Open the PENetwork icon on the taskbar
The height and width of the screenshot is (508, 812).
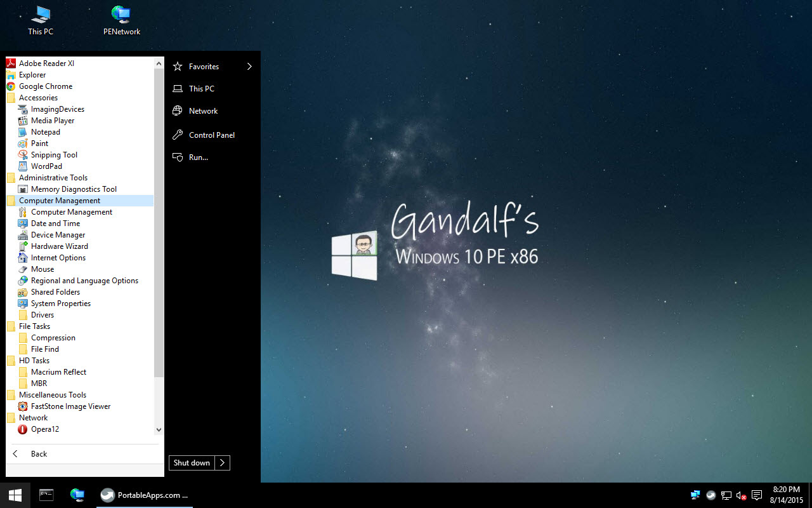click(77, 495)
